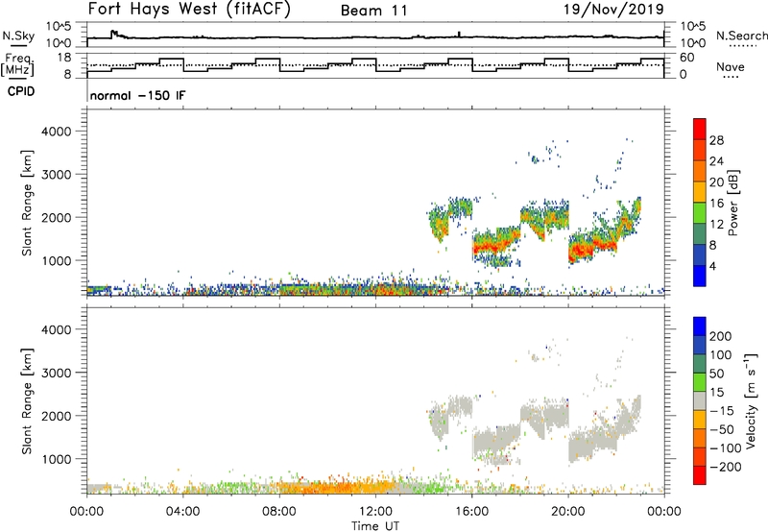Click the '4000' tick on the power panel

[57, 132]
